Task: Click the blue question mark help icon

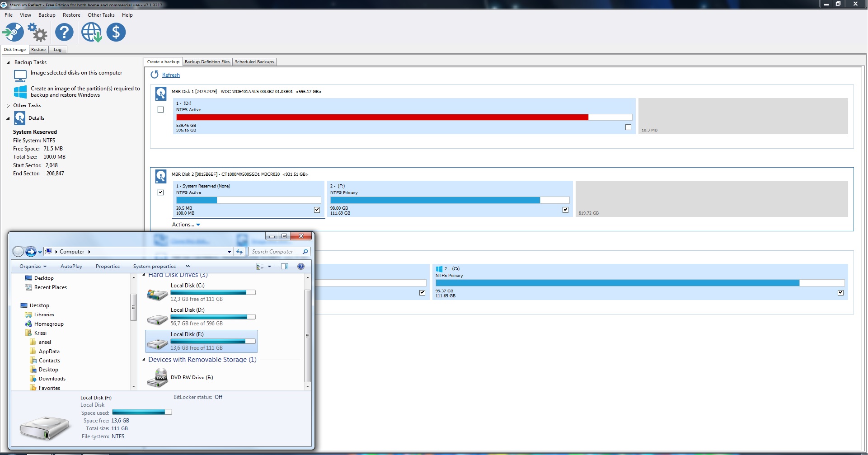Action: tap(64, 33)
